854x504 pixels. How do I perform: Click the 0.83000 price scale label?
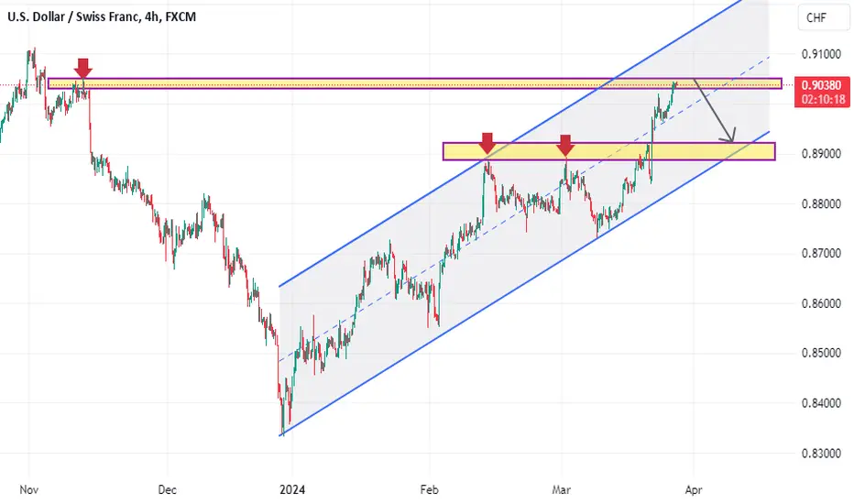point(821,454)
